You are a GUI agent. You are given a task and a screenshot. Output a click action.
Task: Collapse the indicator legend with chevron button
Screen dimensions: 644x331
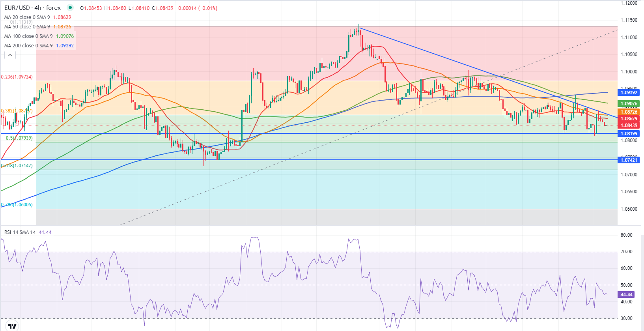coord(10,55)
